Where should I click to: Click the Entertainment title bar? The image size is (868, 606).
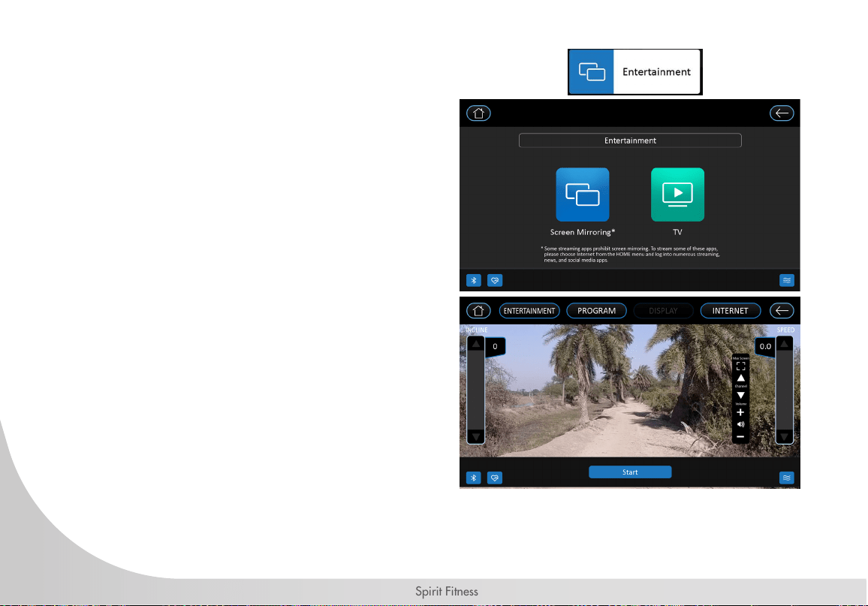pos(630,140)
